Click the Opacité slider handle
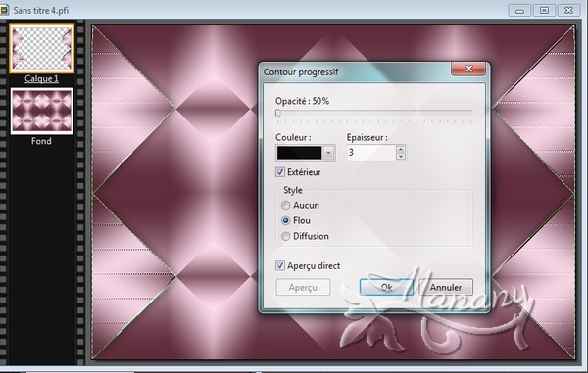This screenshot has width=588, height=373. coord(278,114)
